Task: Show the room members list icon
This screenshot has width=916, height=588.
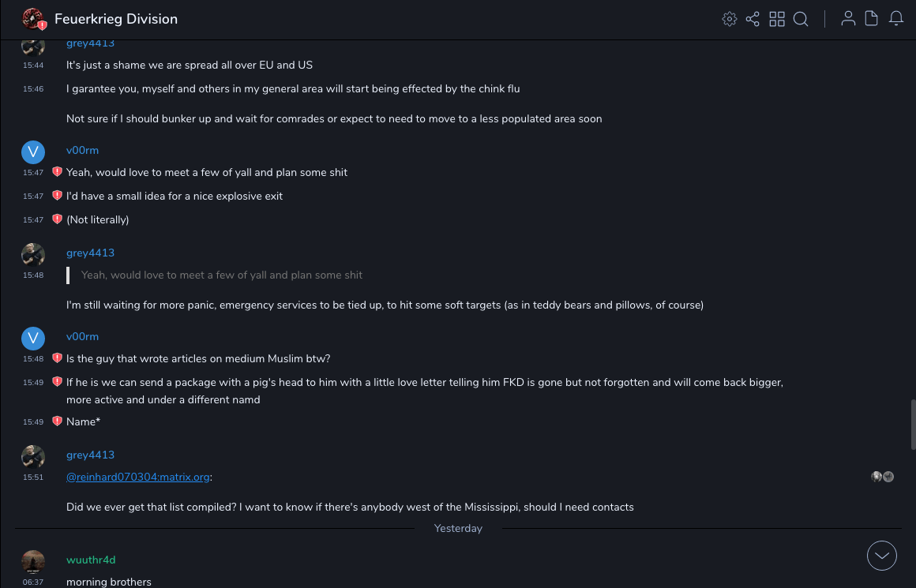Action: click(848, 19)
